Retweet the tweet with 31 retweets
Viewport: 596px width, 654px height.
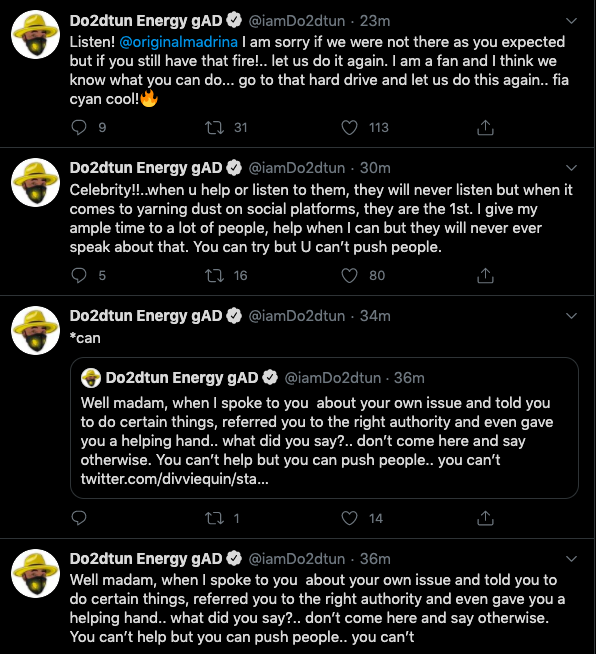[x=214, y=127]
